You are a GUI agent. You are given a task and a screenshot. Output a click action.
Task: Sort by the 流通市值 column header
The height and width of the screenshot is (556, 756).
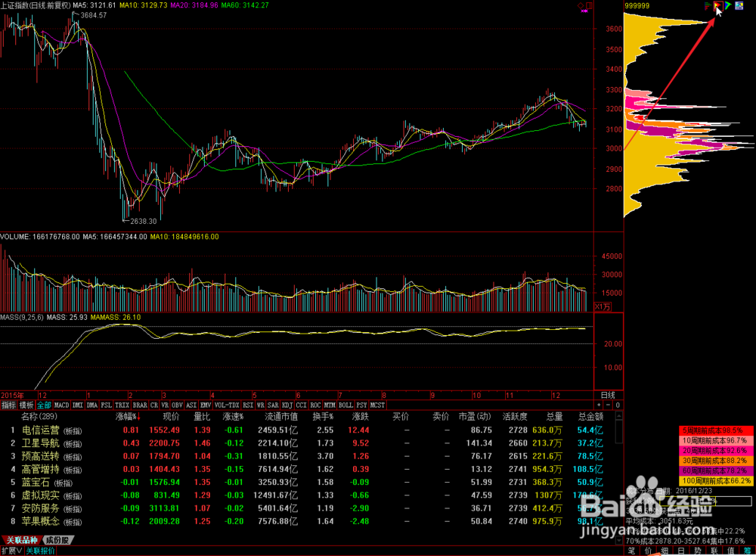281,417
